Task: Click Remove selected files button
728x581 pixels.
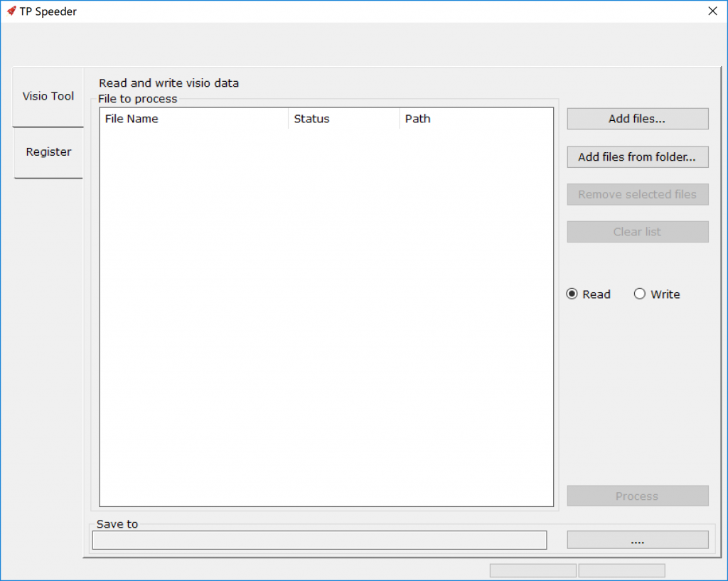Action: 637,195
